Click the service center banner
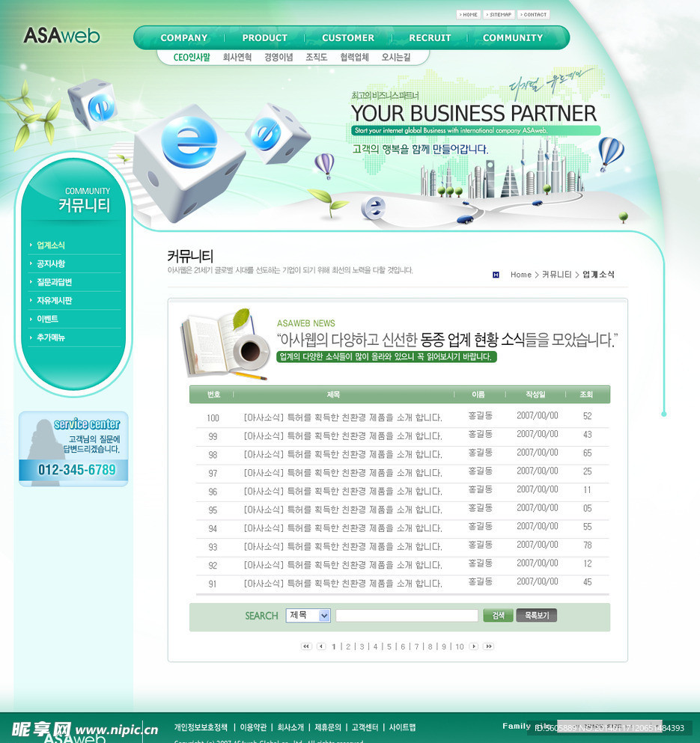The width and height of the screenshot is (700, 743). point(73,449)
